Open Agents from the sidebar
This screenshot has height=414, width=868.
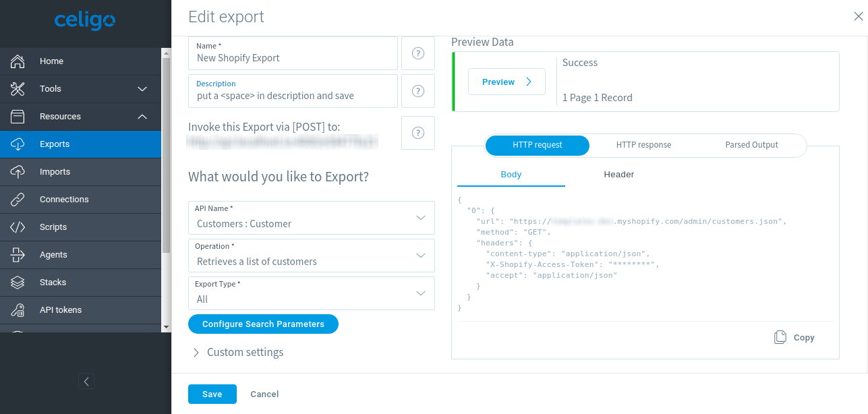click(x=80, y=255)
